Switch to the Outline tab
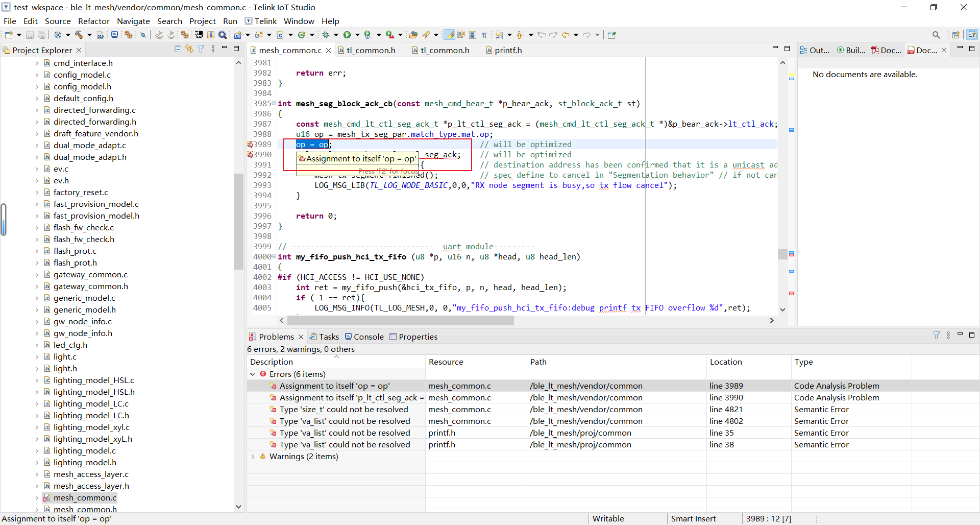980x525 pixels. pyautogui.click(x=815, y=50)
